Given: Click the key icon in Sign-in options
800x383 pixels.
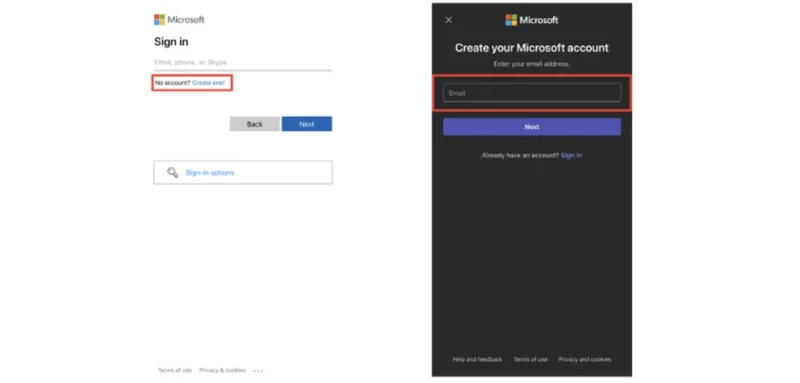Looking at the screenshot, I should 172,172.
